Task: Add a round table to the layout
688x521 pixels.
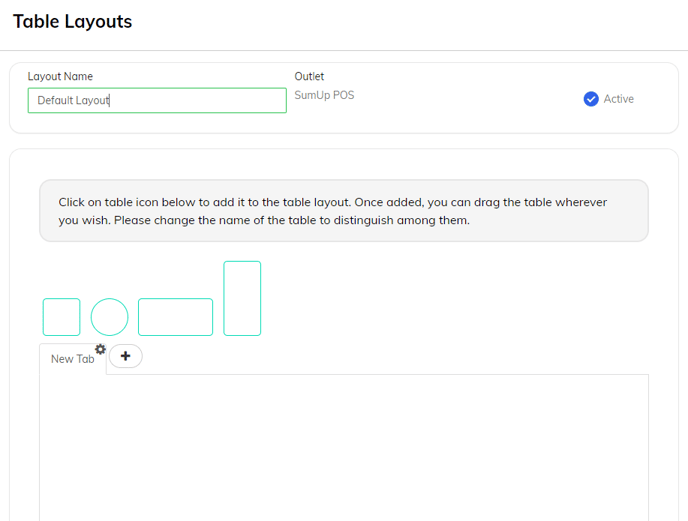Action: (x=109, y=317)
